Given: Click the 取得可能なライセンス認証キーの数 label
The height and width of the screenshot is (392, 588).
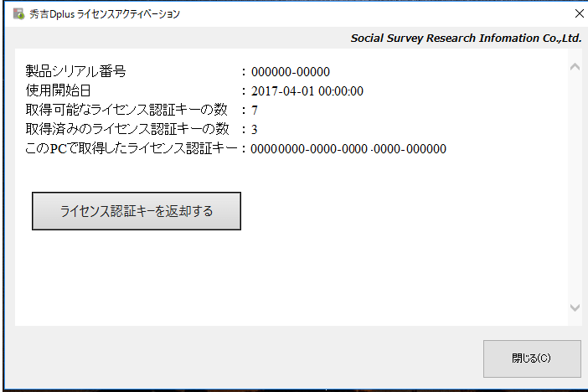Looking at the screenshot, I should pos(126,110).
